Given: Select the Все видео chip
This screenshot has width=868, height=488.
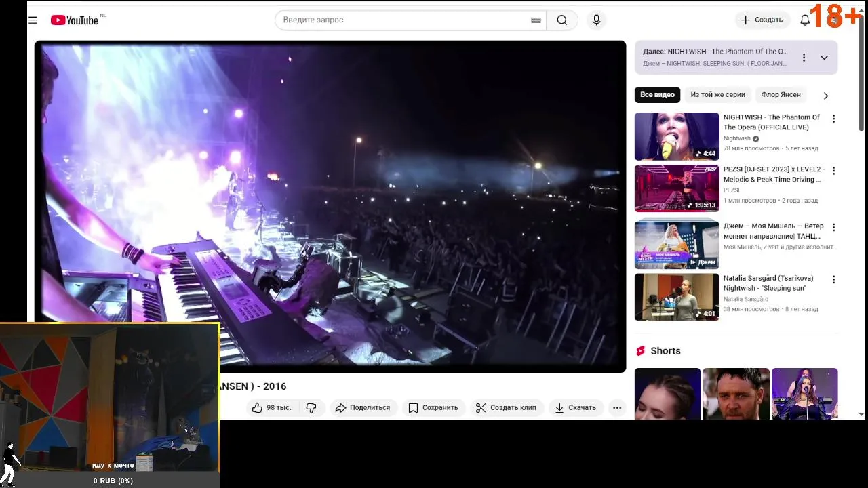Looking at the screenshot, I should click(657, 95).
